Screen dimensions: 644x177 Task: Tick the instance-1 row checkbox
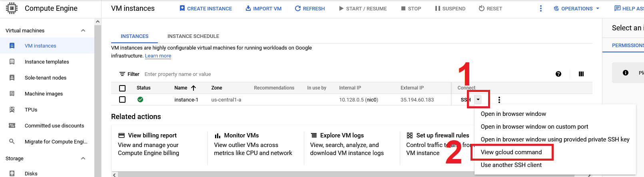[122, 99]
